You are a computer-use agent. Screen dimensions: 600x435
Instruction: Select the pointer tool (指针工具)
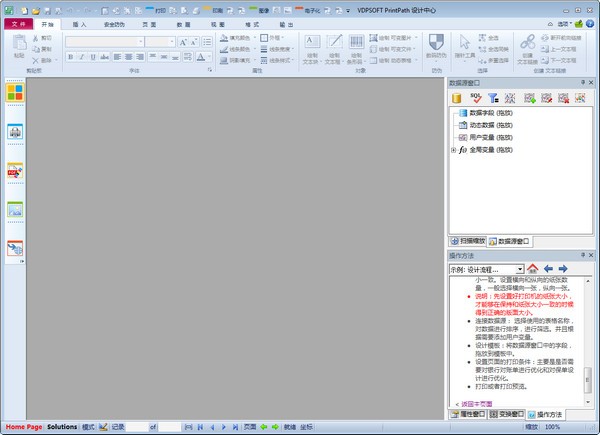(x=465, y=47)
